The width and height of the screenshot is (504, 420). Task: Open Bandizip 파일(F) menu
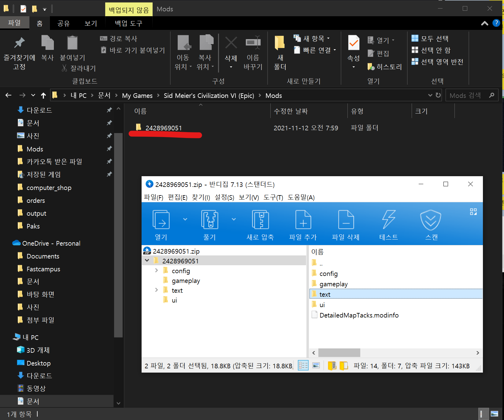(154, 197)
